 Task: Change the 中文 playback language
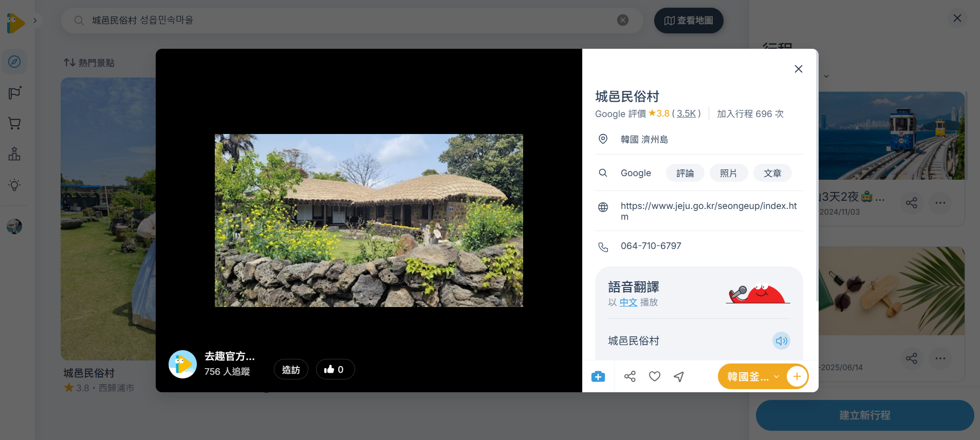click(628, 302)
